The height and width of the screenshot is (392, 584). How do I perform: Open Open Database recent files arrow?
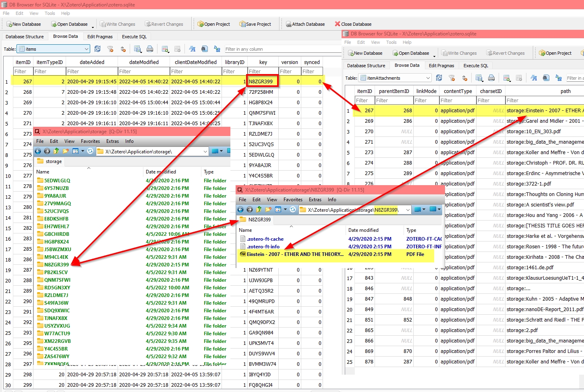coord(93,27)
